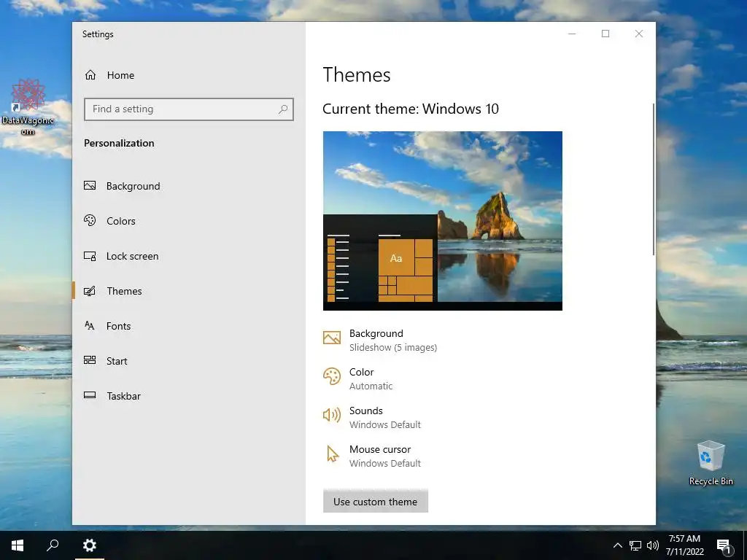
Task: Click the orange Sounds speaker icon
Action: tap(332, 415)
